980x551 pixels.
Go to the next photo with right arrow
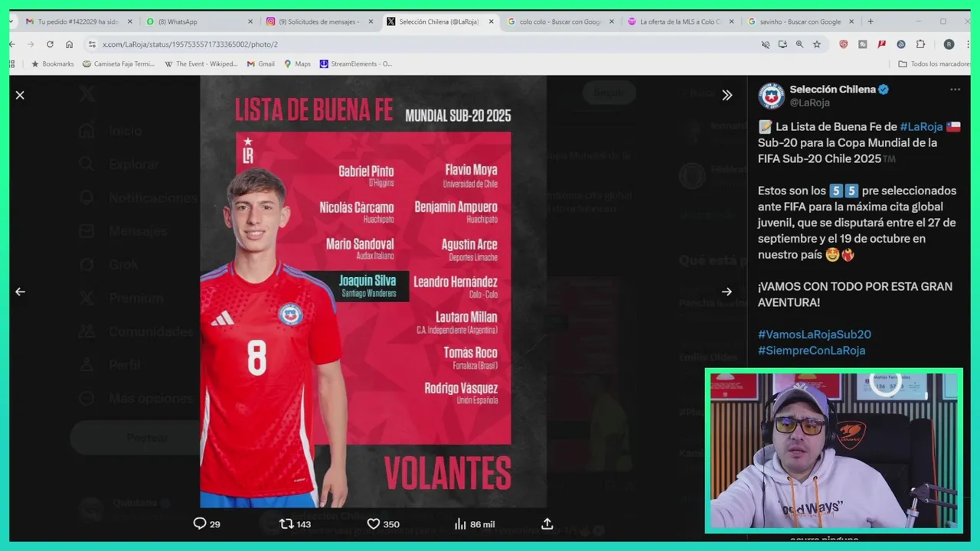(727, 292)
